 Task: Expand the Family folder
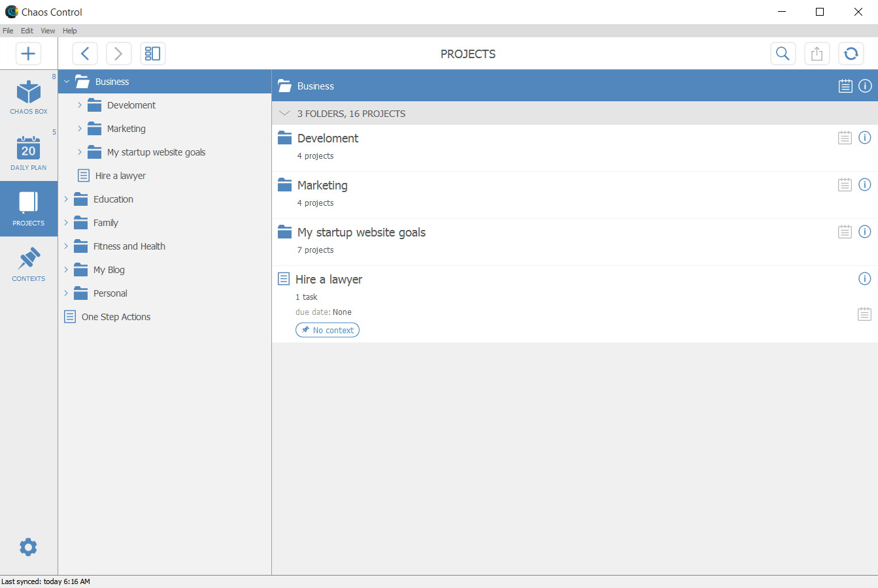(x=66, y=223)
